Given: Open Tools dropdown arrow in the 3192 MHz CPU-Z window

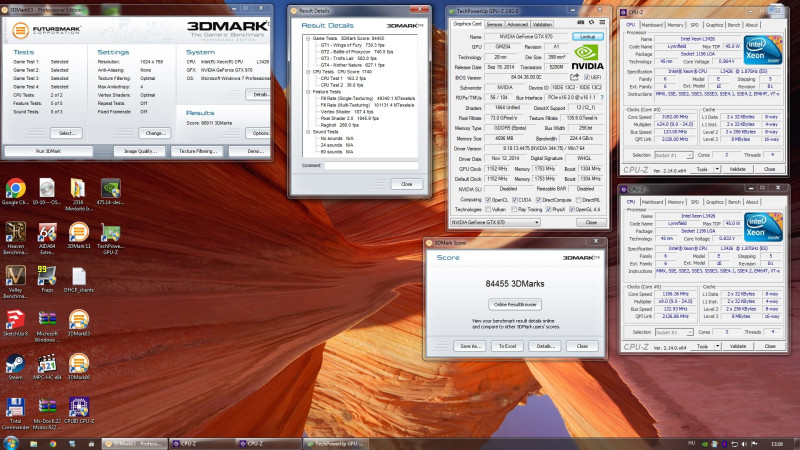Looking at the screenshot, I should 717,169.
